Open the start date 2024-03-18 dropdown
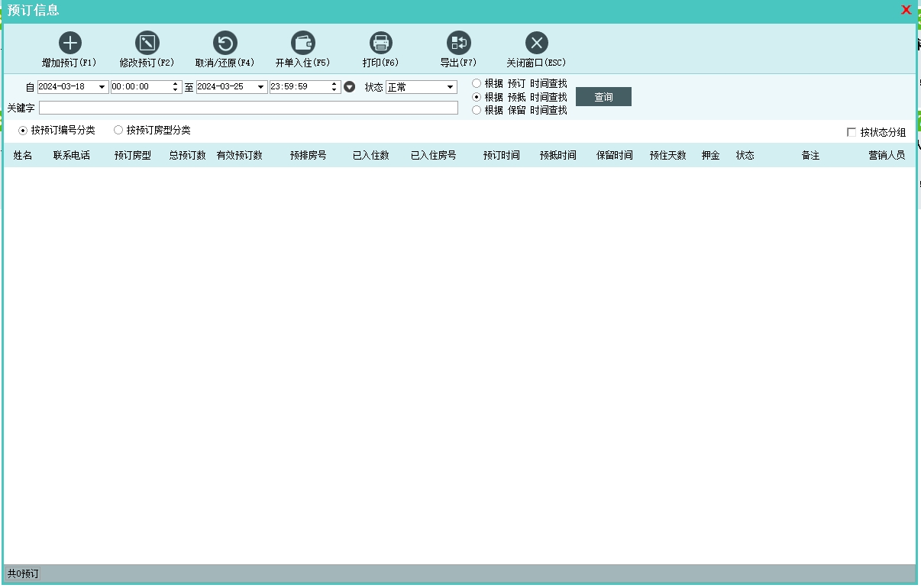The height and width of the screenshot is (588, 921). (102, 87)
